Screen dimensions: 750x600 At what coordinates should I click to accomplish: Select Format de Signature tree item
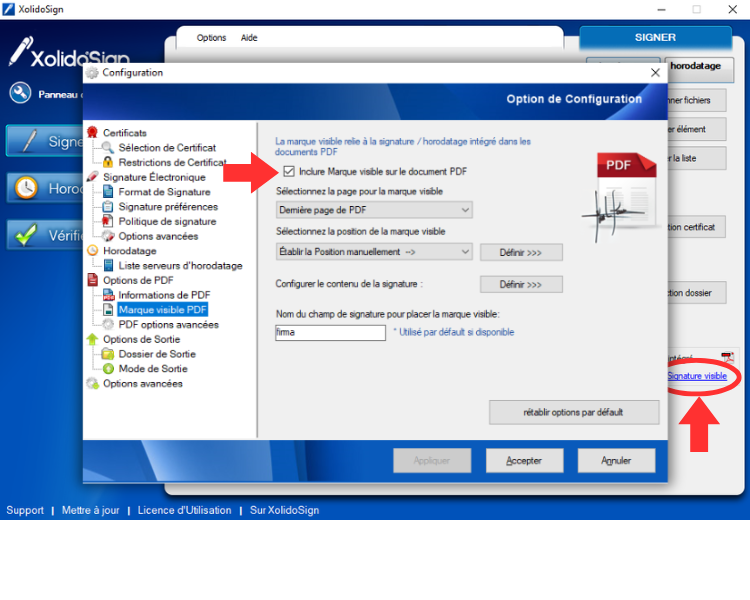coord(165,192)
